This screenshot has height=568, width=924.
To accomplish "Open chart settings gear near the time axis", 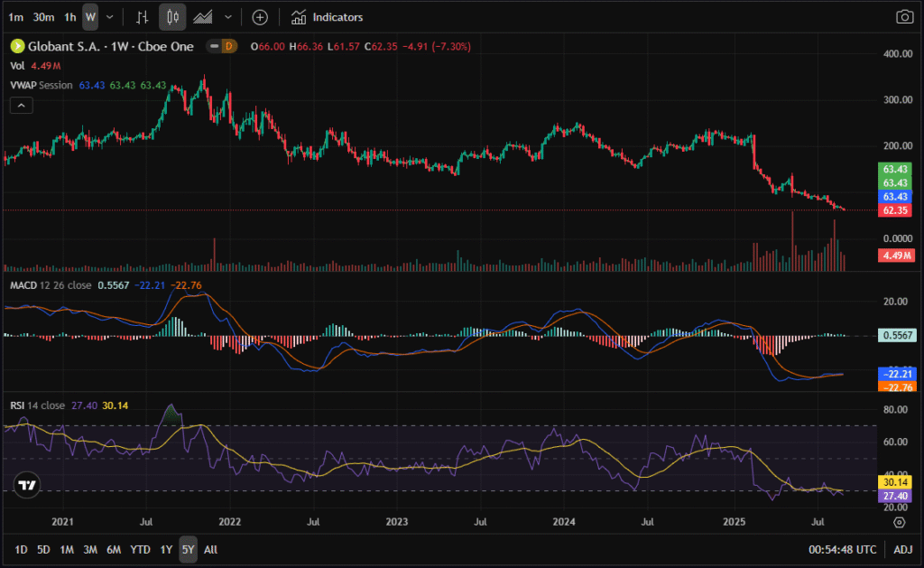I will (x=899, y=522).
